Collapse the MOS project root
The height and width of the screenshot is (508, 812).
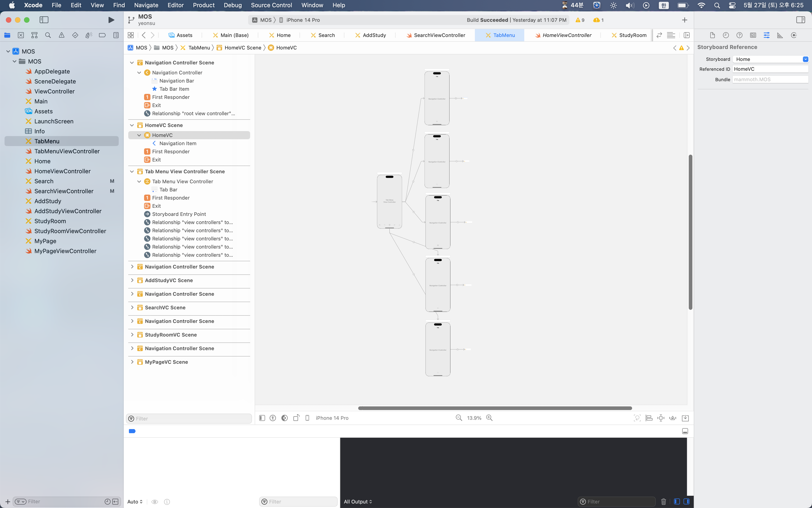tap(8, 51)
